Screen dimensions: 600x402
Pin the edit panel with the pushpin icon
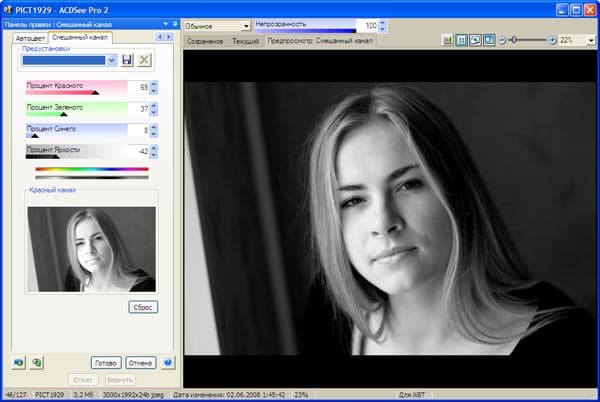pos(175,24)
